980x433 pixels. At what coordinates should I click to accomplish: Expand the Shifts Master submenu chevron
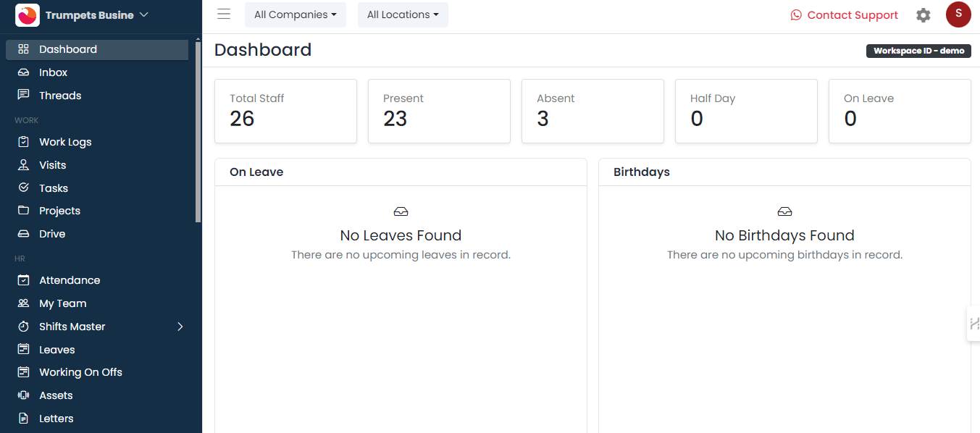point(180,327)
